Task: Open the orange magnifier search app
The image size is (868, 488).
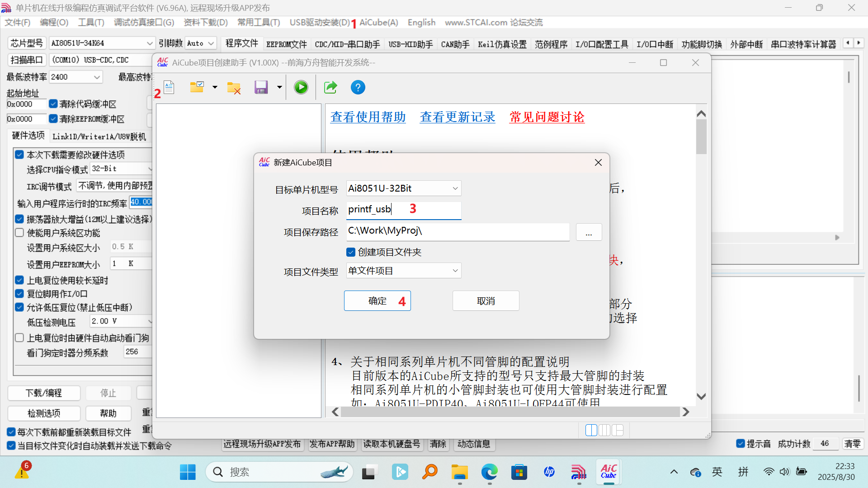Action: 429,472
